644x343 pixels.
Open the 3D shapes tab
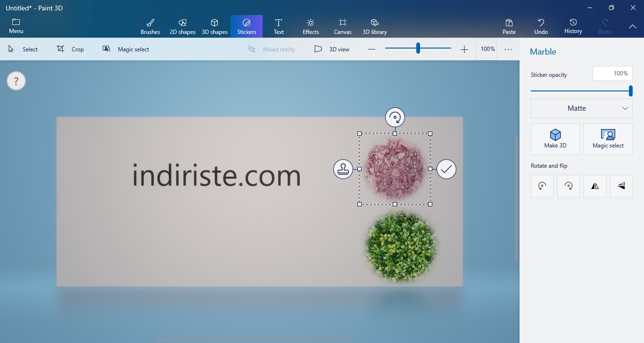pyautogui.click(x=215, y=26)
